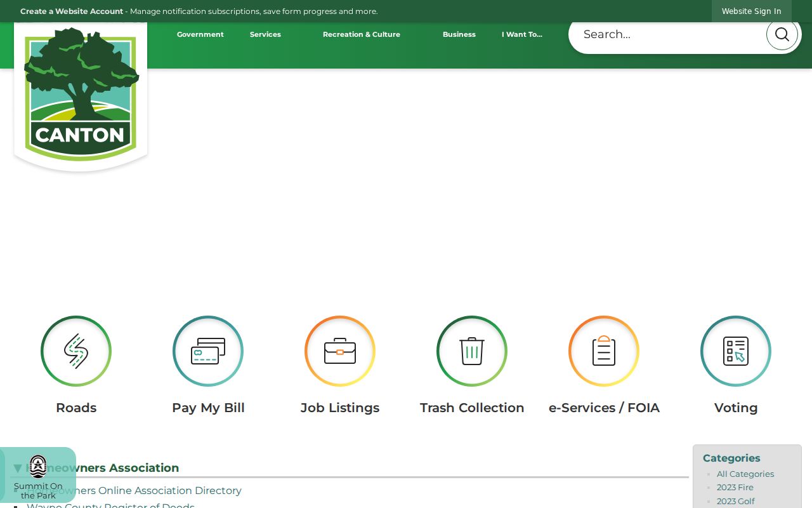Image resolution: width=812 pixels, height=508 pixels.
Task: Open the Recreation & Culture menu
Action: [x=362, y=34]
